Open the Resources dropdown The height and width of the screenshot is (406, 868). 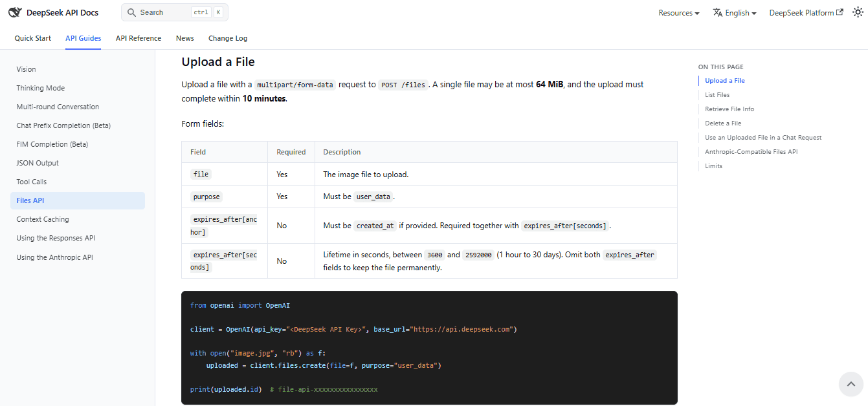click(x=679, y=12)
